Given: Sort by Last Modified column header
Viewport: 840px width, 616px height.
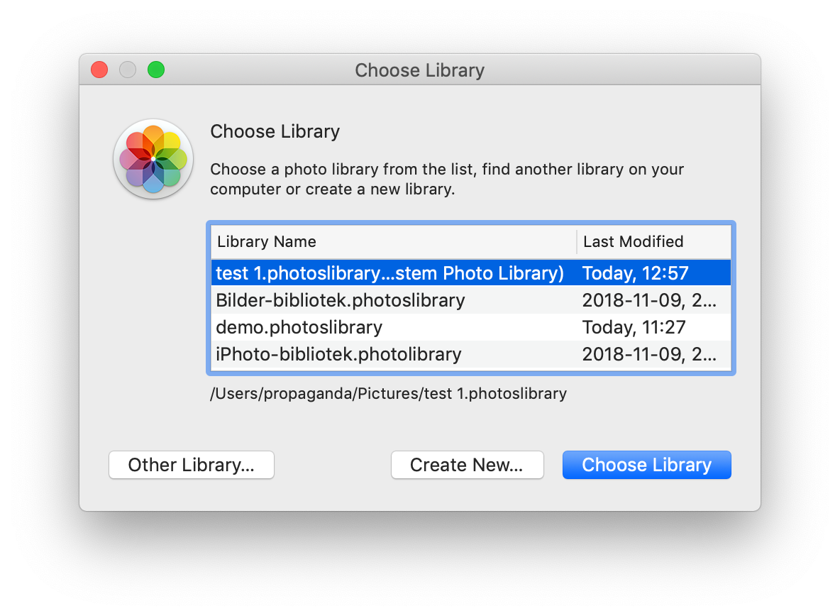Looking at the screenshot, I should click(x=653, y=241).
